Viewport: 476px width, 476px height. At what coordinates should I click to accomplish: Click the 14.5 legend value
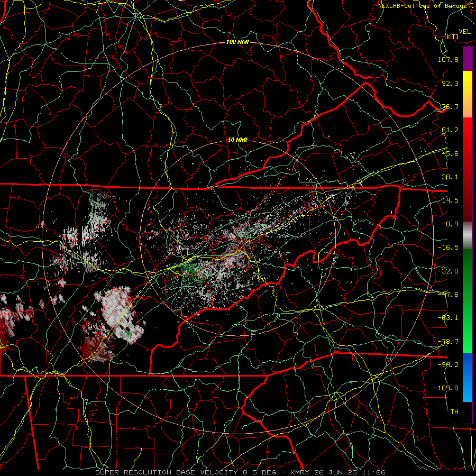[x=450, y=200]
